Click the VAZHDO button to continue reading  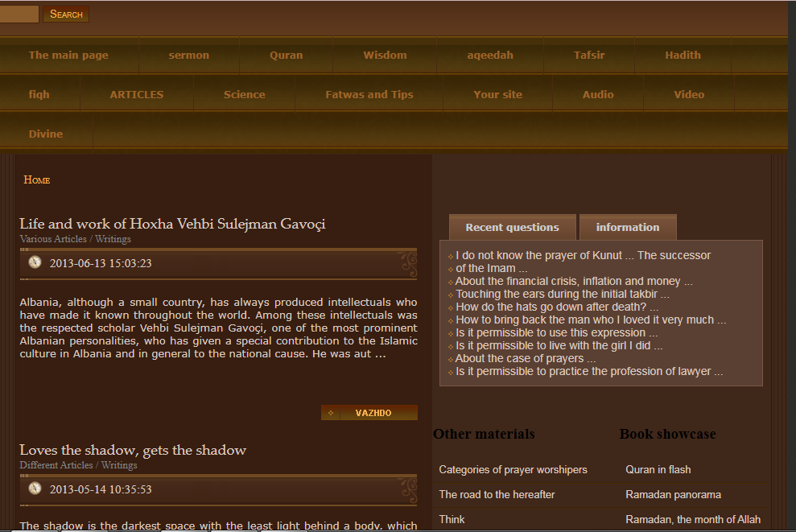373,412
